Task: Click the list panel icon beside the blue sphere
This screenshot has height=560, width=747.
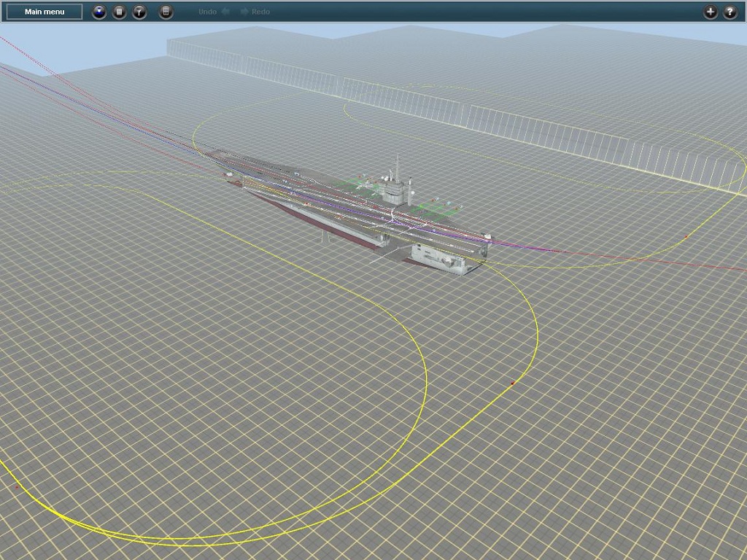Action: (119, 12)
